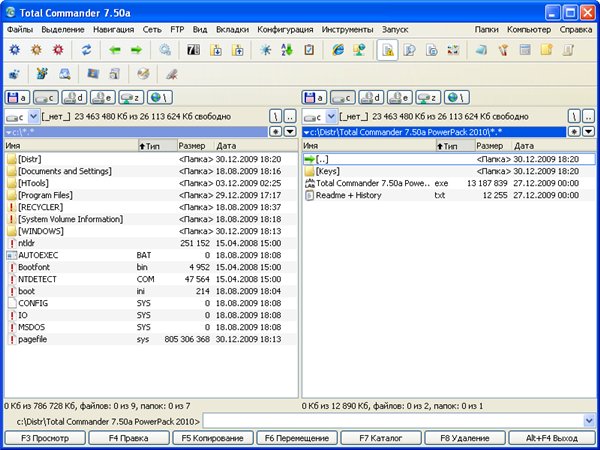Click the orange gear toolbar icon
Screen dimensions: 600x450
tap(36, 50)
